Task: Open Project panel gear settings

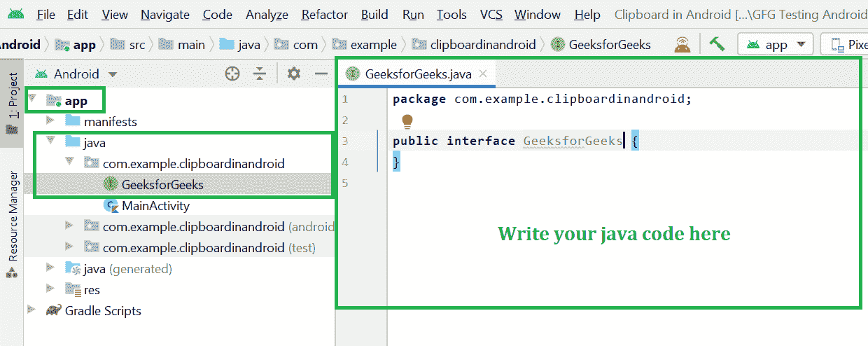Action: [294, 74]
